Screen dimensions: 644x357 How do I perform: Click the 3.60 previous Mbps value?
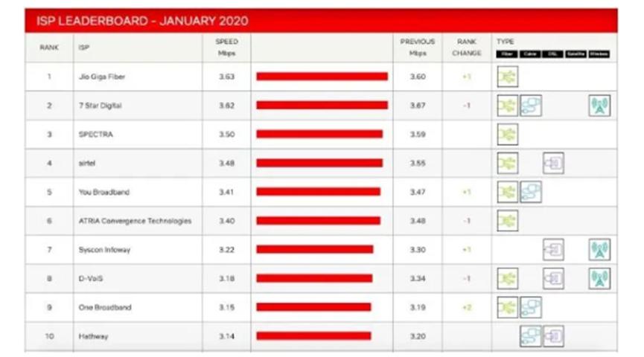pos(418,77)
